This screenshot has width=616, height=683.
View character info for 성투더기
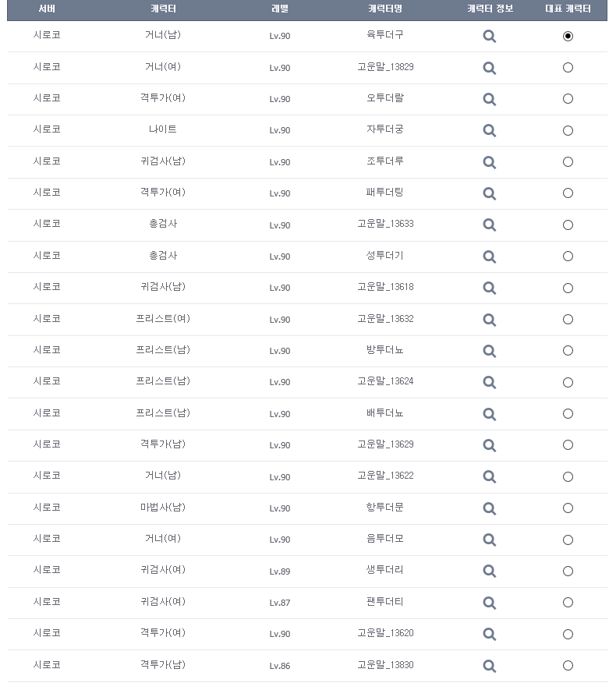(489, 257)
